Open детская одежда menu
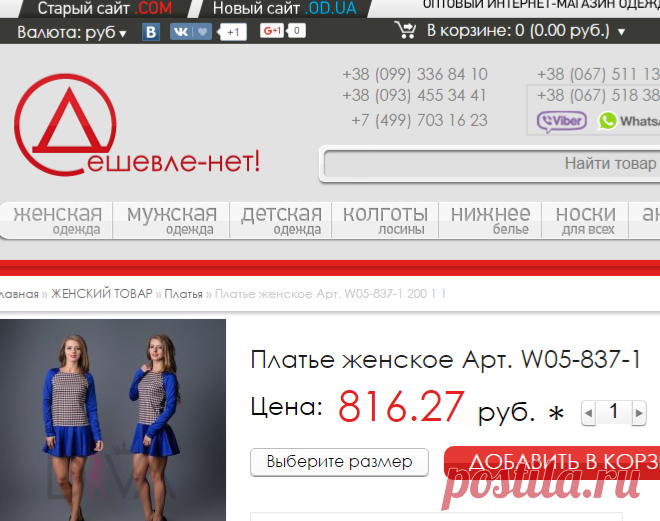Screen dimensions: 660x521 point(281,220)
